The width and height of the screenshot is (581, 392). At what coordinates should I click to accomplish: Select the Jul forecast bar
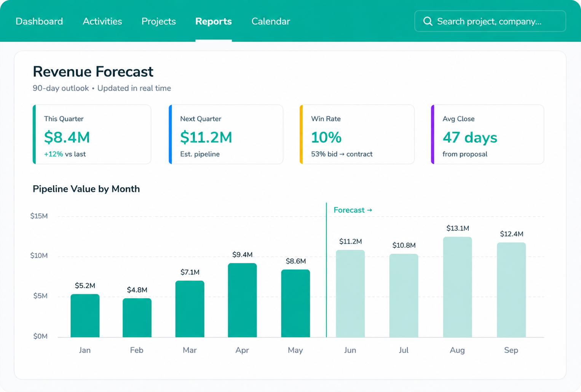pos(404,295)
